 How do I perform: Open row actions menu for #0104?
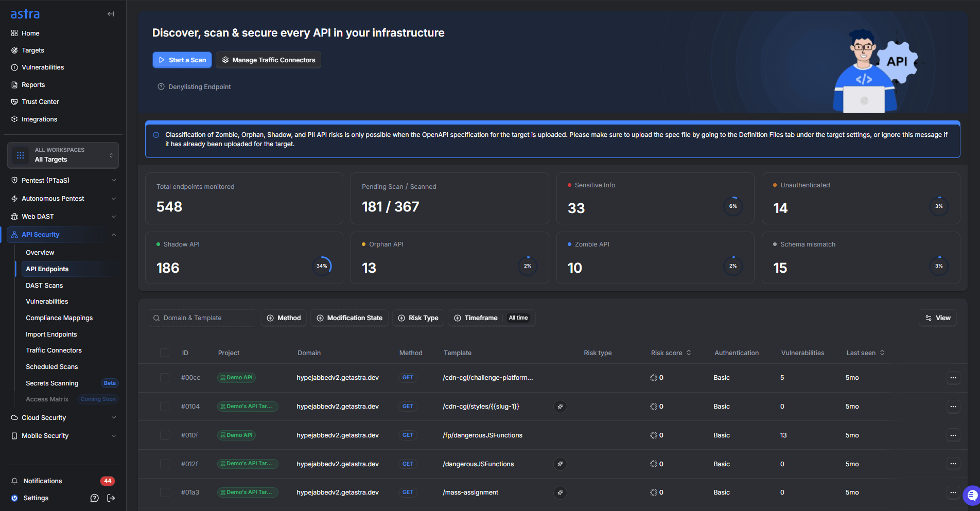pos(953,407)
